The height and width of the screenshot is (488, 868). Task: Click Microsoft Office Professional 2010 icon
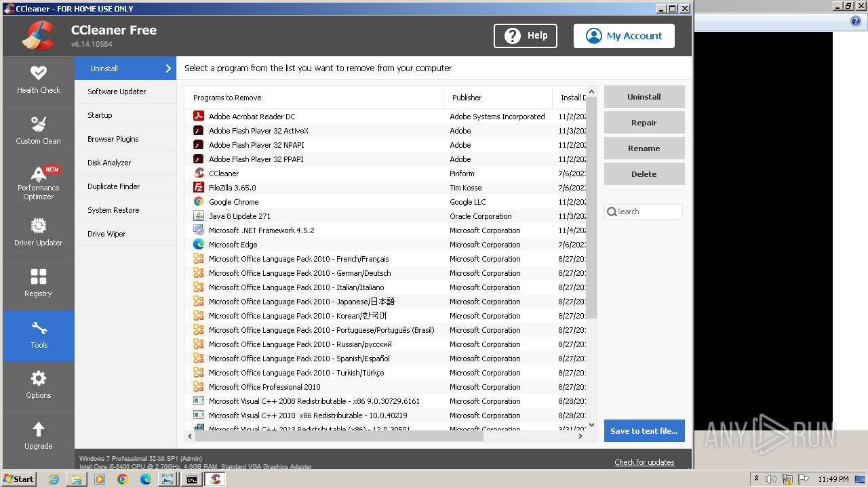click(x=199, y=386)
